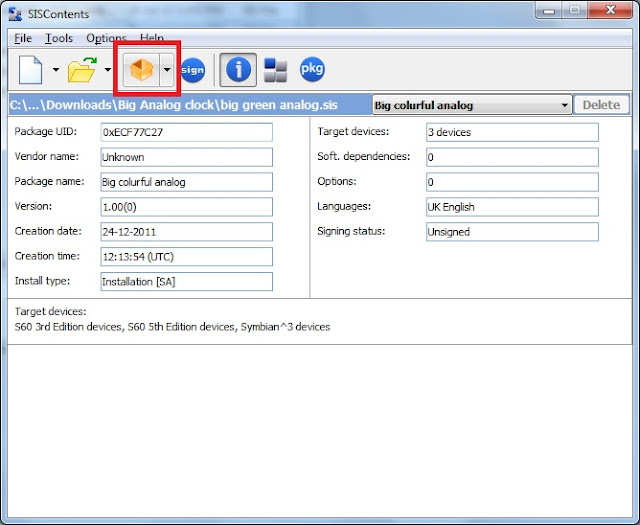Click the Version field showing 1.00(0)
Image resolution: width=640 pixels, height=525 pixels.
point(187,207)
